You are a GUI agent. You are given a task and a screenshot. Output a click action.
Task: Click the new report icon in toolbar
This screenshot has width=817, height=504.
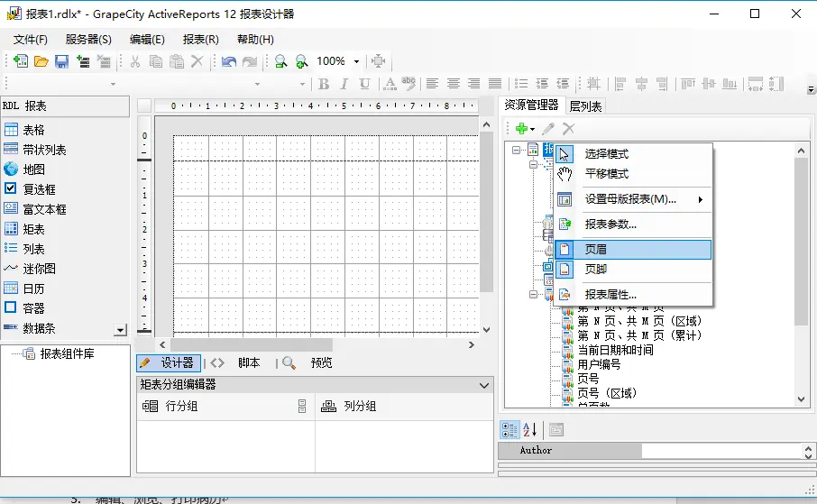[x=21, y=61]
